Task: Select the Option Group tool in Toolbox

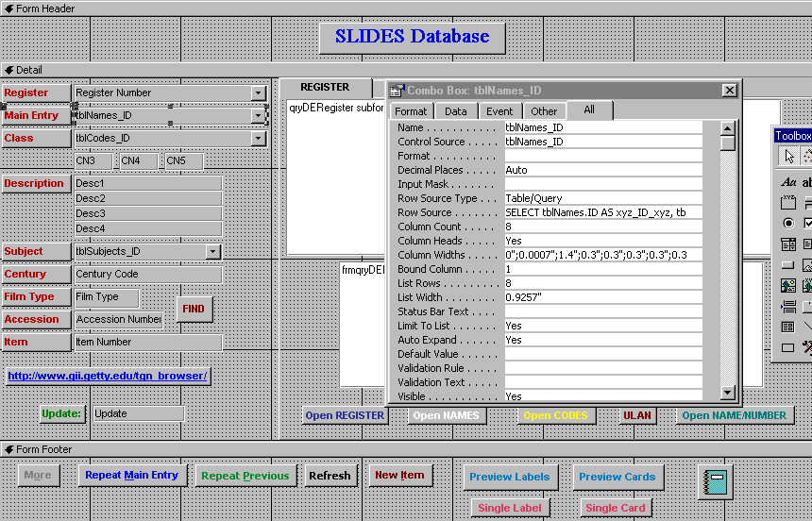Action: coord(788,203)
